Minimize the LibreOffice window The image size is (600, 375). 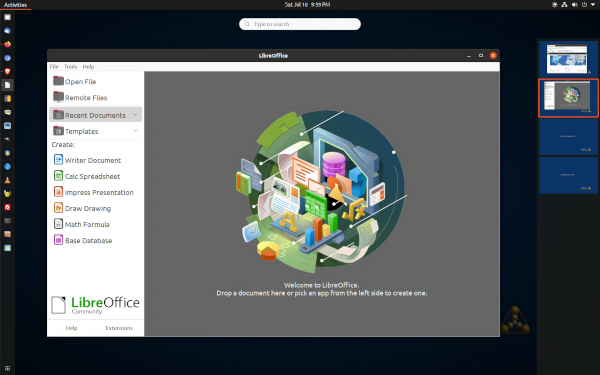(469, 55)
